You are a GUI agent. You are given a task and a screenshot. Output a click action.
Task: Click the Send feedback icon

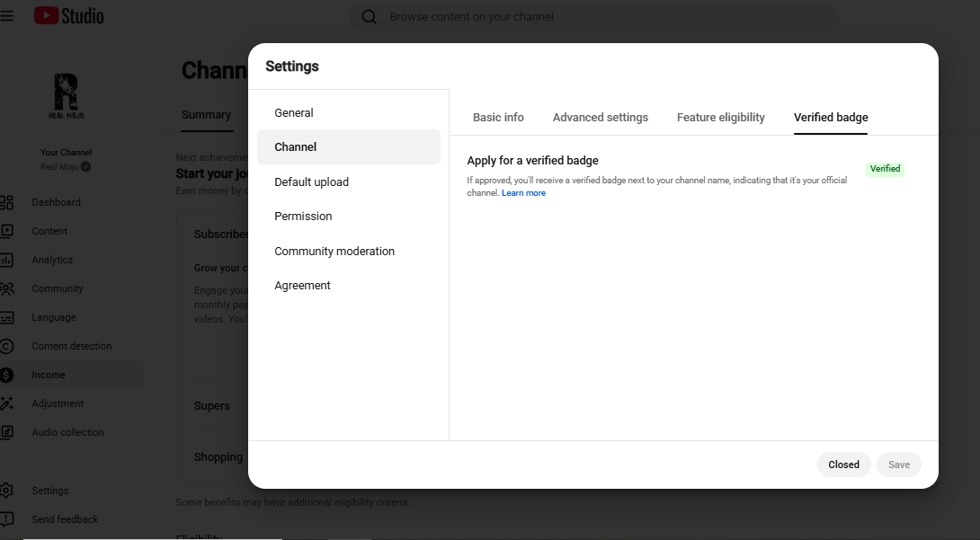tap(6, 519)
